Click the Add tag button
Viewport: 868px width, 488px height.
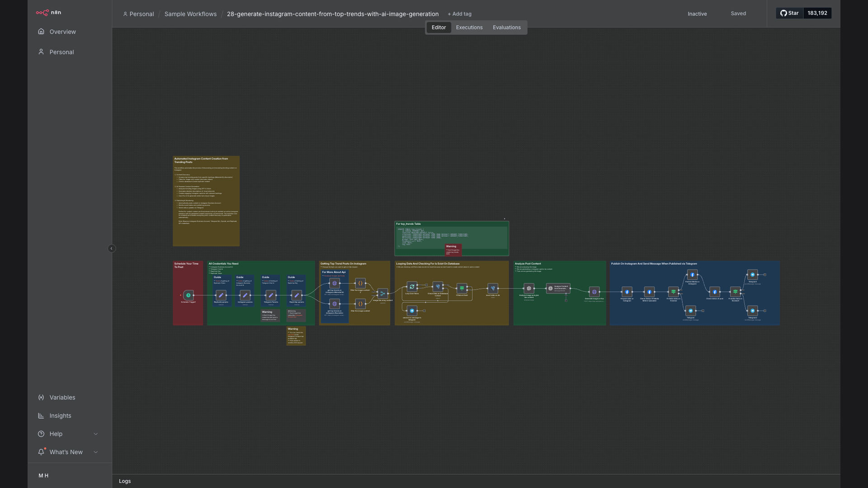(x=460, y=14)
